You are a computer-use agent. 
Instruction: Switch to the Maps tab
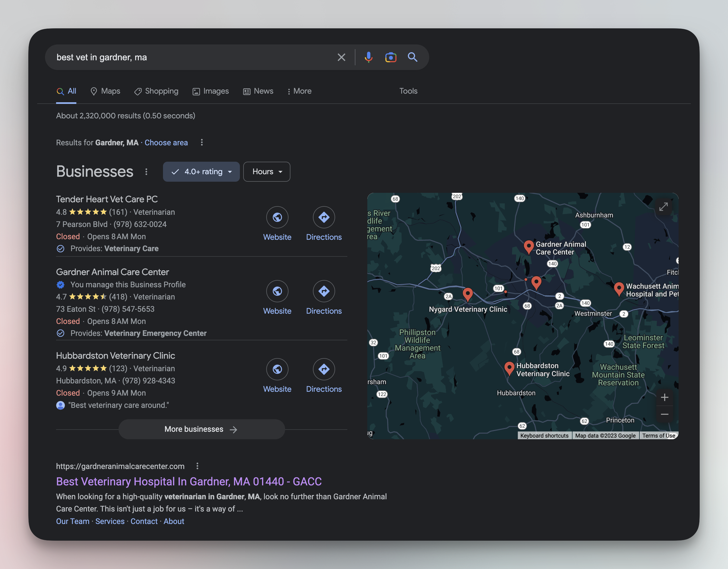pyautogui.click(x=105, y=91)
